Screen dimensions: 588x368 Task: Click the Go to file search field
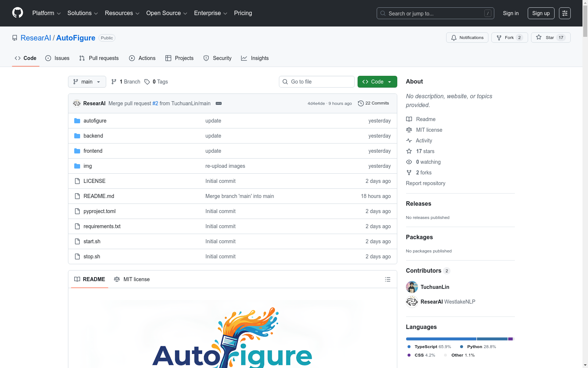point(317,82)
